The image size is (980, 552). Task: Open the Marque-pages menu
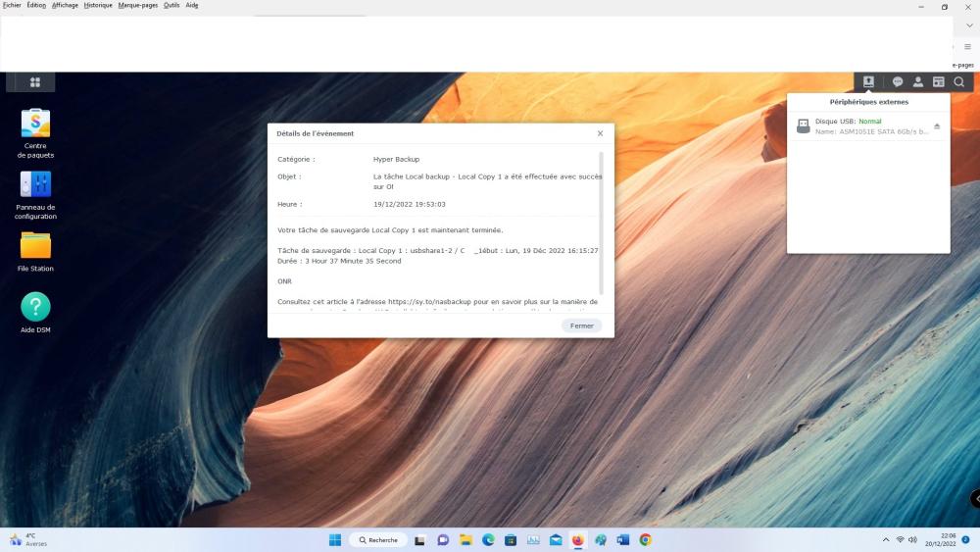click(x=136, y=5)
